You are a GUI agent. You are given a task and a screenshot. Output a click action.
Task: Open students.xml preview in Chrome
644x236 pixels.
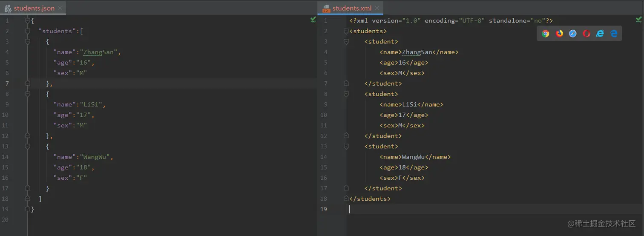[x=546, y=34]
